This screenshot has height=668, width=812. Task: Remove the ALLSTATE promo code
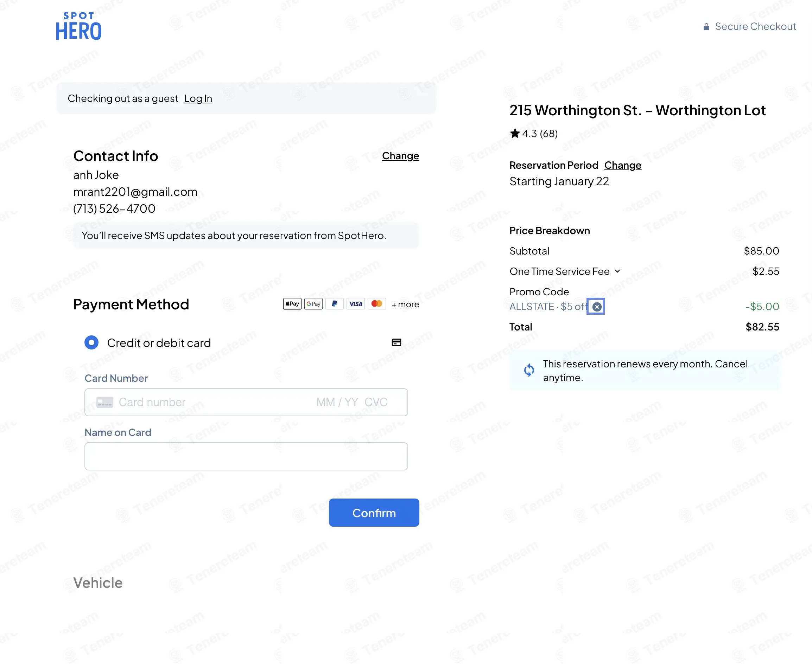click(597, 307)
